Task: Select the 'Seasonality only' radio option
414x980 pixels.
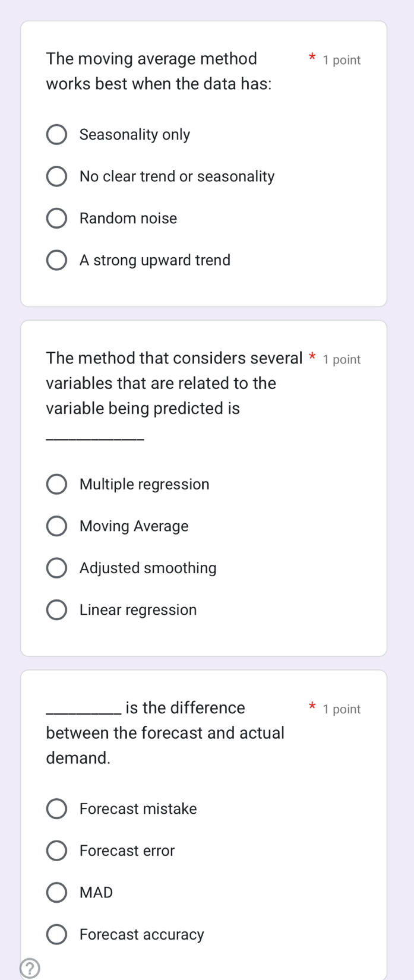Action: (56, 135)
